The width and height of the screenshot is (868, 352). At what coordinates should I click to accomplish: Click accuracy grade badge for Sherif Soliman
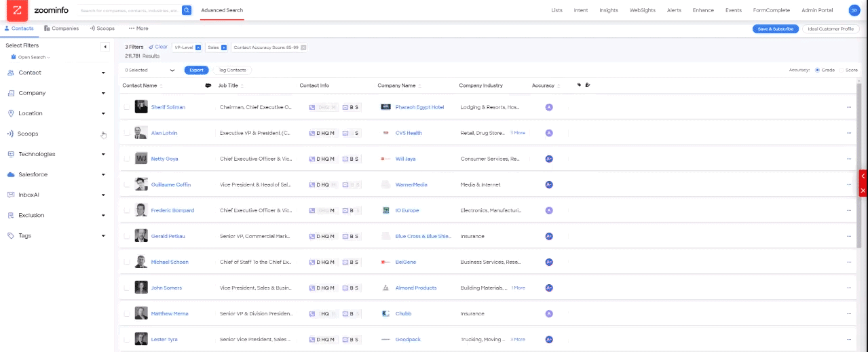pyautogui.click(x=549, y=107)
